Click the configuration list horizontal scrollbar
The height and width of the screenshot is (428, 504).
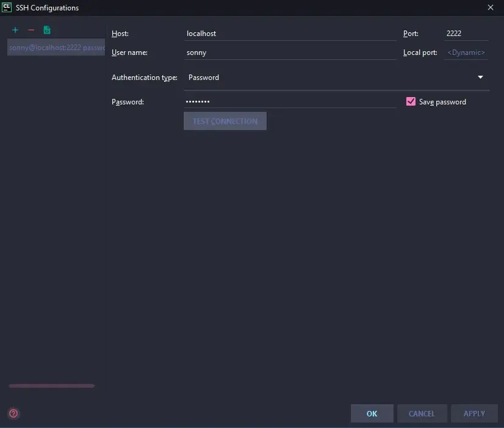[52, 386]
